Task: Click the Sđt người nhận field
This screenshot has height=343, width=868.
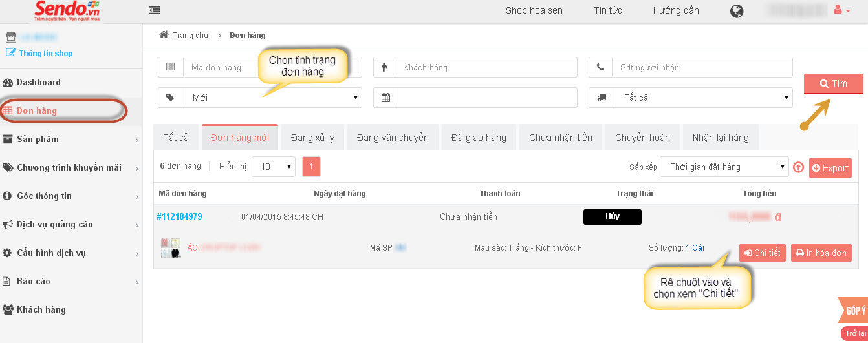Action: tap(702, 67)
